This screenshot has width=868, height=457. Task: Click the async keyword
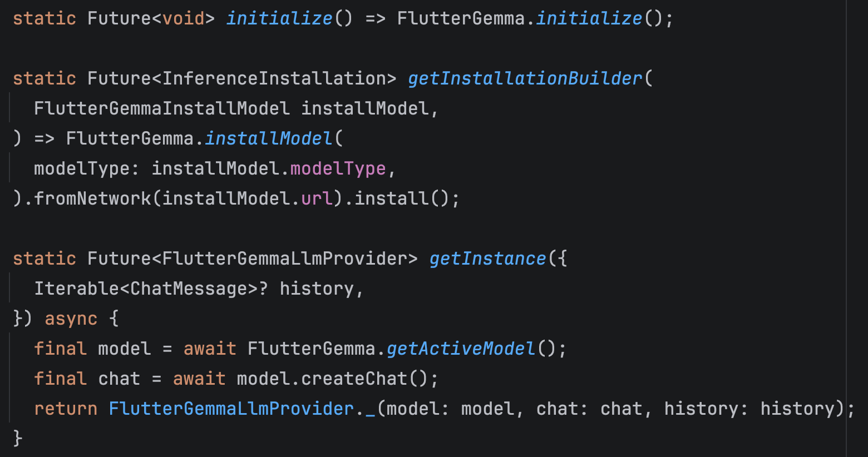(71, 319)
